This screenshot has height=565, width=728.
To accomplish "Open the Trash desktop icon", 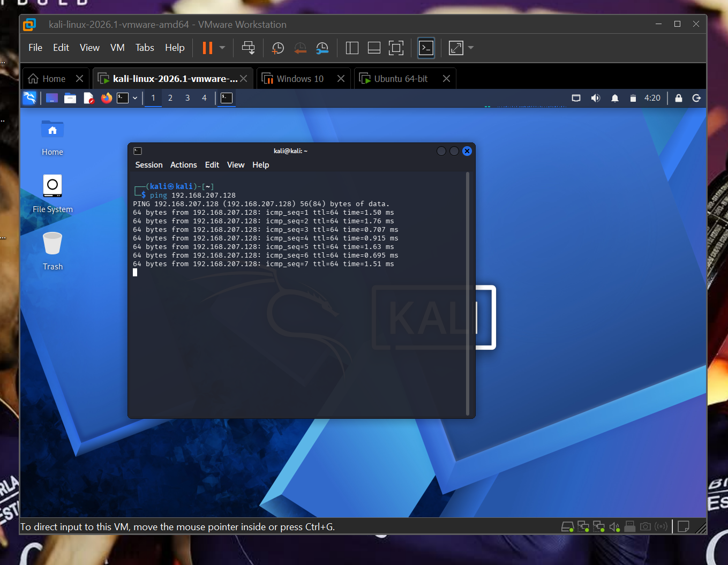I will point(52,251).
